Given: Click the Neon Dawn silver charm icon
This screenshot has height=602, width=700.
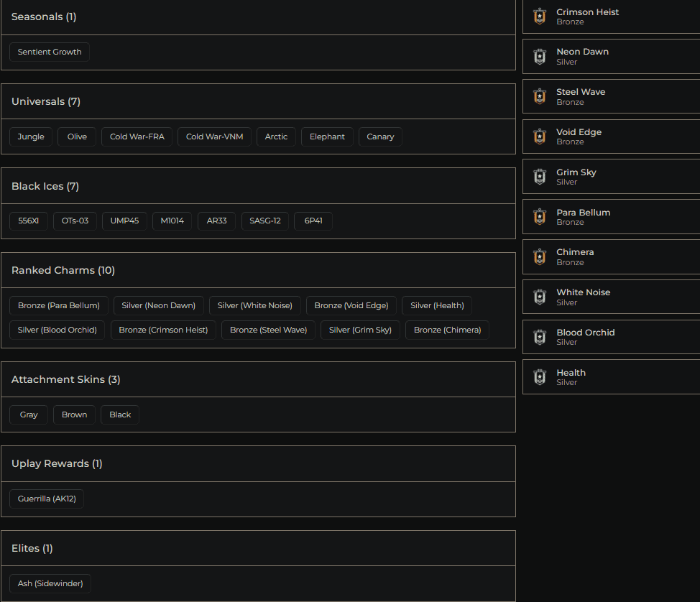Looking at the screenshot, I should click(x=540, y=56).
